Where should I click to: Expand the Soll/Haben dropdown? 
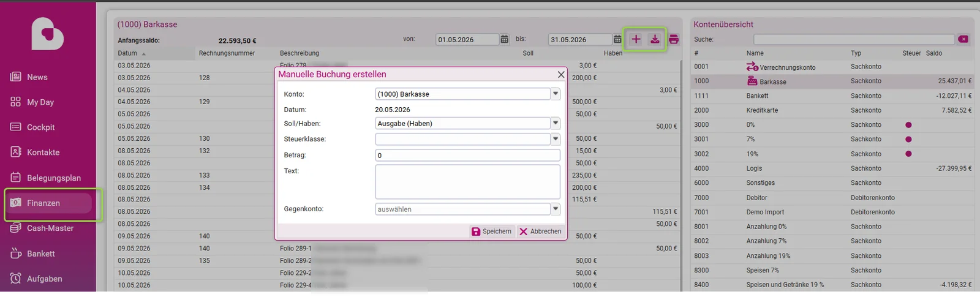[x=556, y=124]
